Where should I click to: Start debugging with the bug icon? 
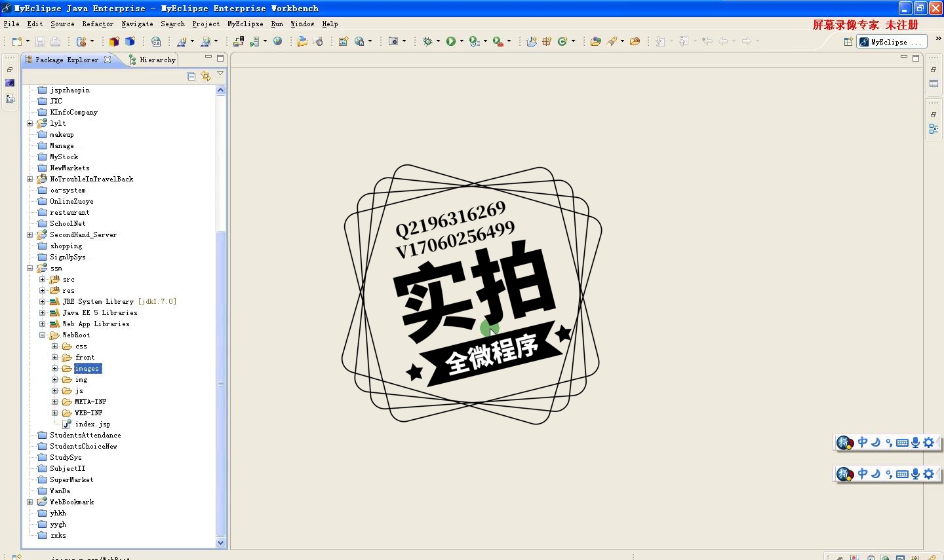point(427,41)
